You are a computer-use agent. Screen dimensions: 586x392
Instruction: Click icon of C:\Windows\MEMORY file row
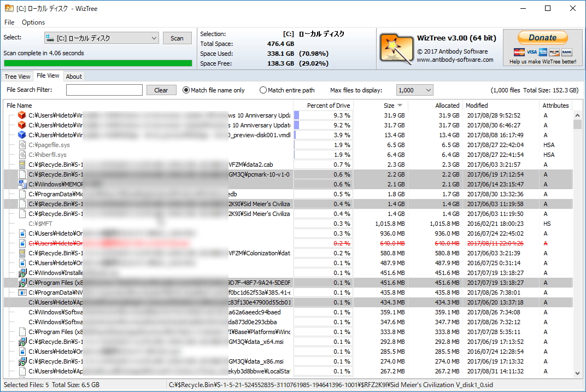(22, 184)
